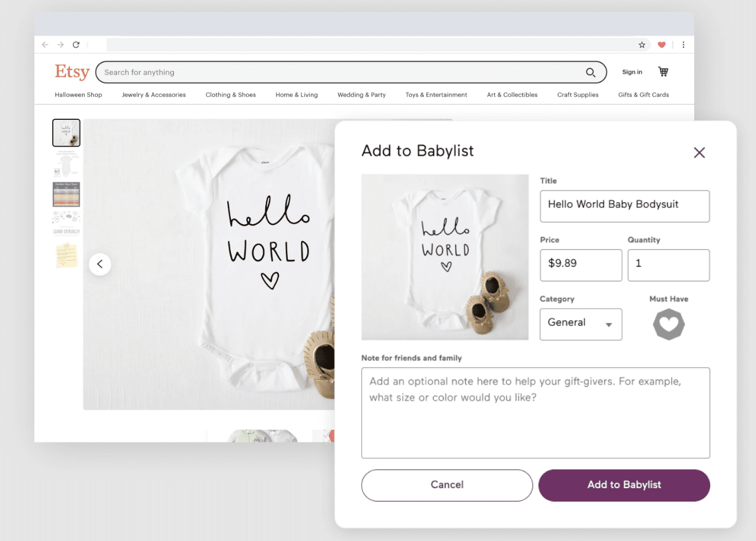
Task: Open the Halloween Shop section
Action: [x=78, y=94]
